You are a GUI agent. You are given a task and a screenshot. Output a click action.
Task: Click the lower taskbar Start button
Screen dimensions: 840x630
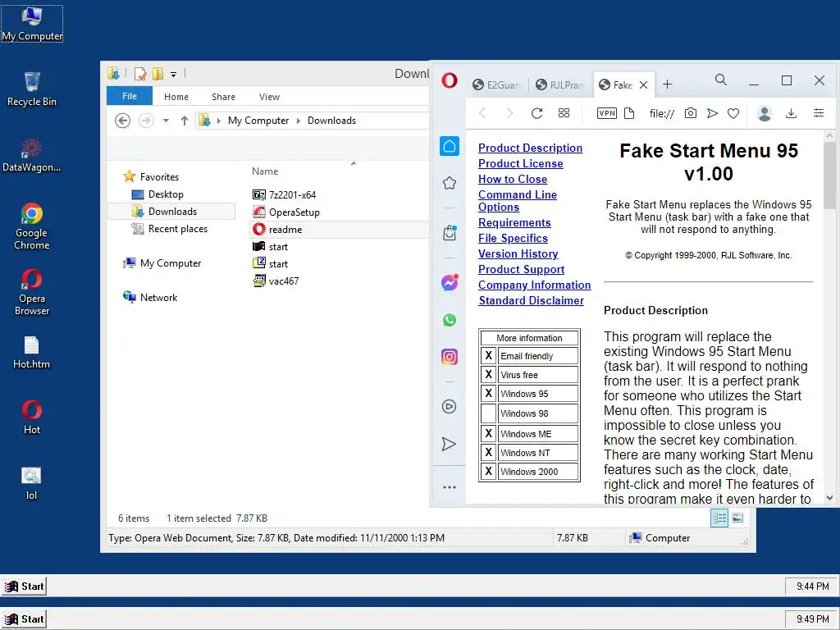[x=24, y=619]
